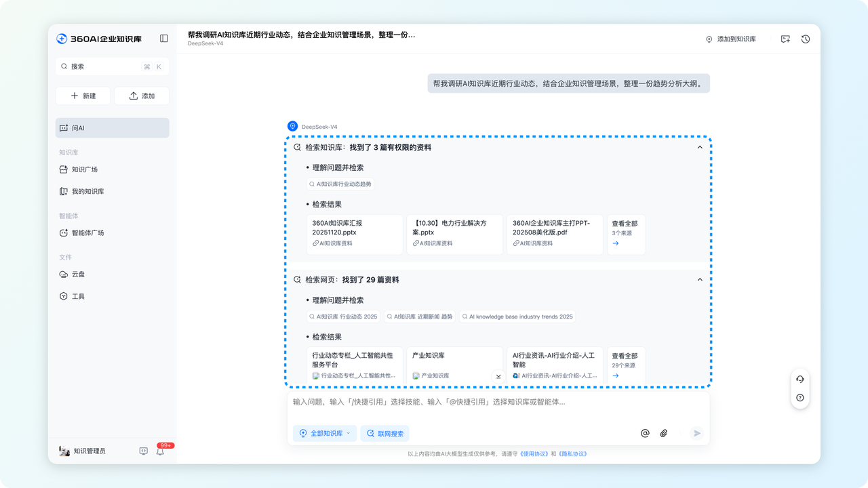This screenshot has width=868, height=488.
Task: Open 智能体广场 in the sidebar
Action: point(113,233)
